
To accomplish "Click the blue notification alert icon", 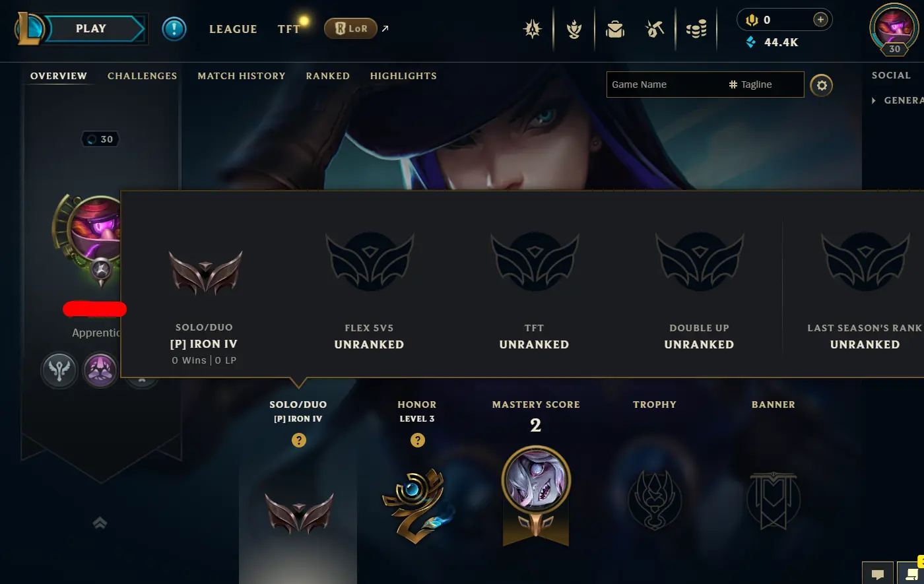I will click(x=174, y=29).
